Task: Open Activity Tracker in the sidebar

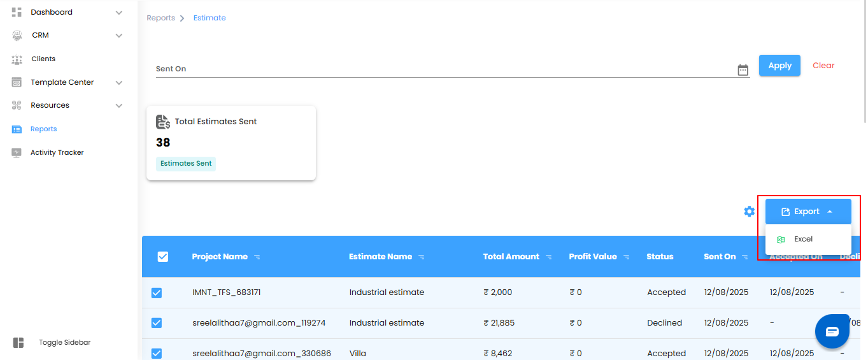Action: [x=57, y=152]
